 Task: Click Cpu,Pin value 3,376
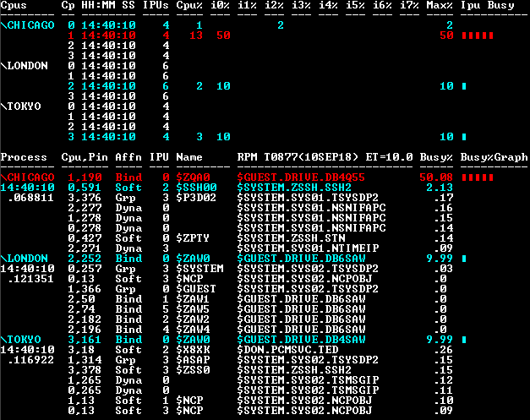(x=85, y=198)
